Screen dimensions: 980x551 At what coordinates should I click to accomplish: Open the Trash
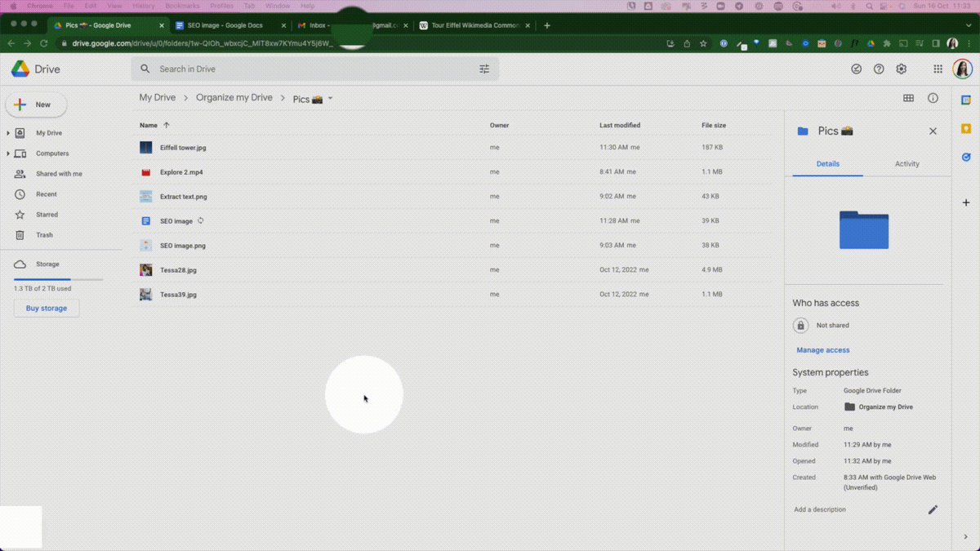coord(44,235)
